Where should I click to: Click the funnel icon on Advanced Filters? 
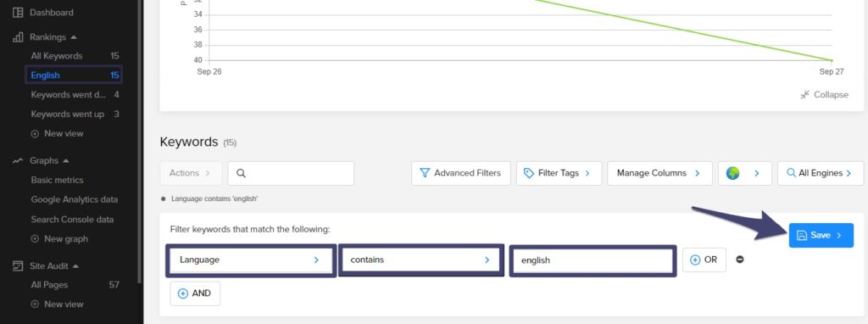[x=425, y=173]
